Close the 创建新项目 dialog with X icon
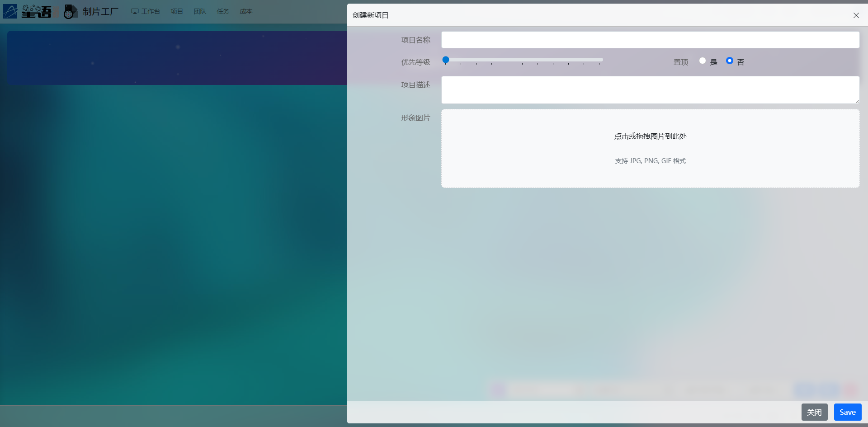868x427 pixels. point(856,15)
